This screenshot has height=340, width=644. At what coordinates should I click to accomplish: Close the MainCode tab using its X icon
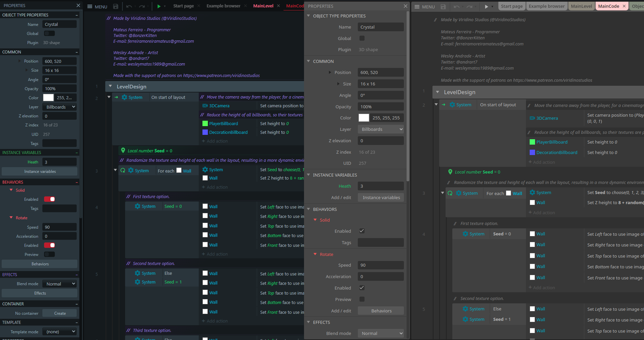(624, 6)
